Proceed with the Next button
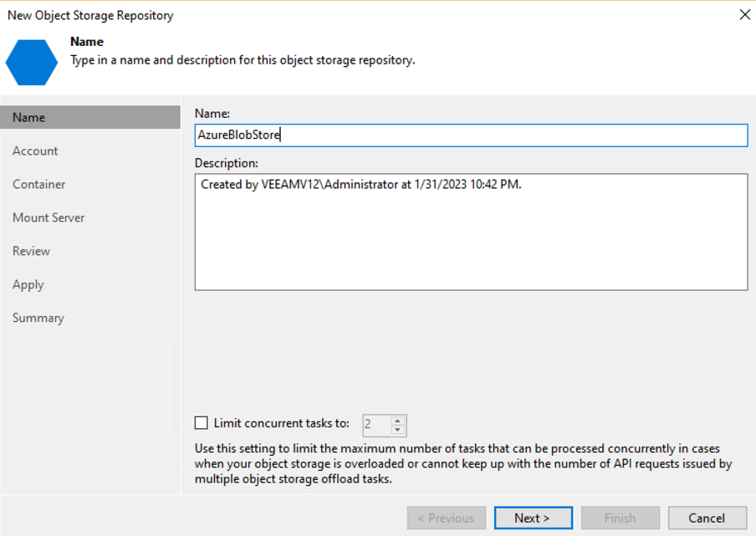The image size is (756, 536). pos(533,518)
